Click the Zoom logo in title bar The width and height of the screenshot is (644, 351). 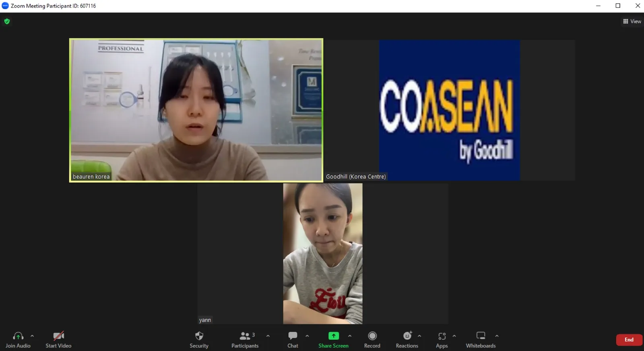[x=5, y=6]
